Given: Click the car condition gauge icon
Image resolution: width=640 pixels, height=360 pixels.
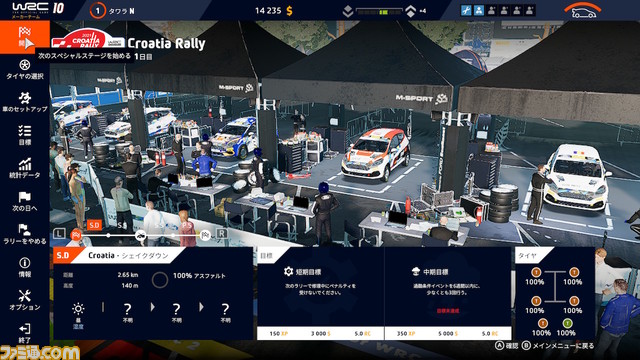Looking at the screenshot, I should click(583, 11).
